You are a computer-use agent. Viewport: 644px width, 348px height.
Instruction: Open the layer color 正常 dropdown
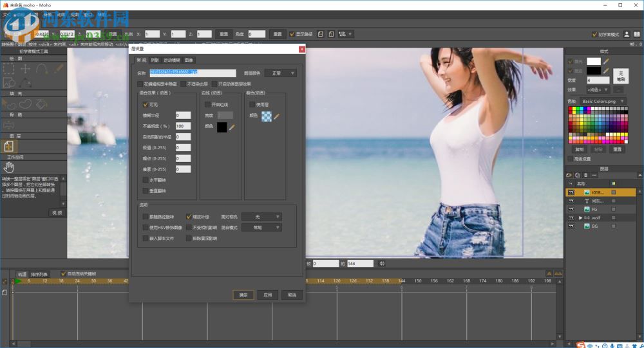point(281,73)
